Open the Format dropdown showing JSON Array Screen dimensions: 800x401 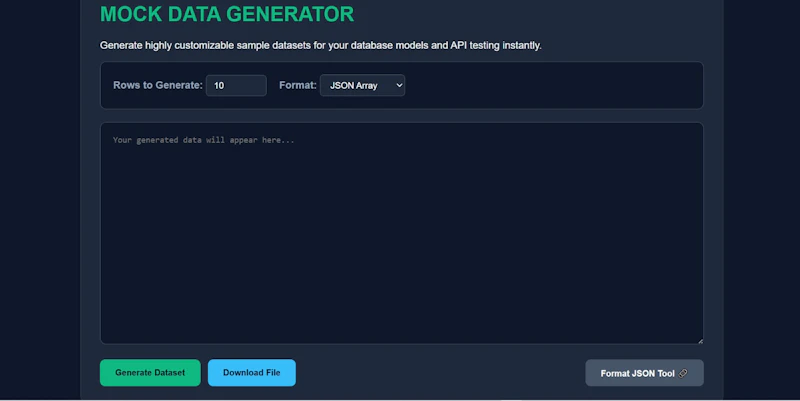coord(362,85)
